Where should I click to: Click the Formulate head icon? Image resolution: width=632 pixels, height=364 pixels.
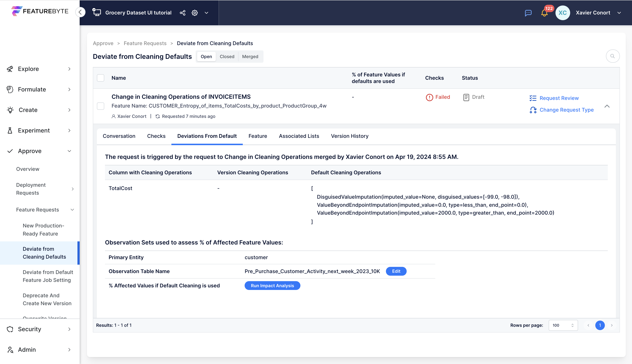10,89
